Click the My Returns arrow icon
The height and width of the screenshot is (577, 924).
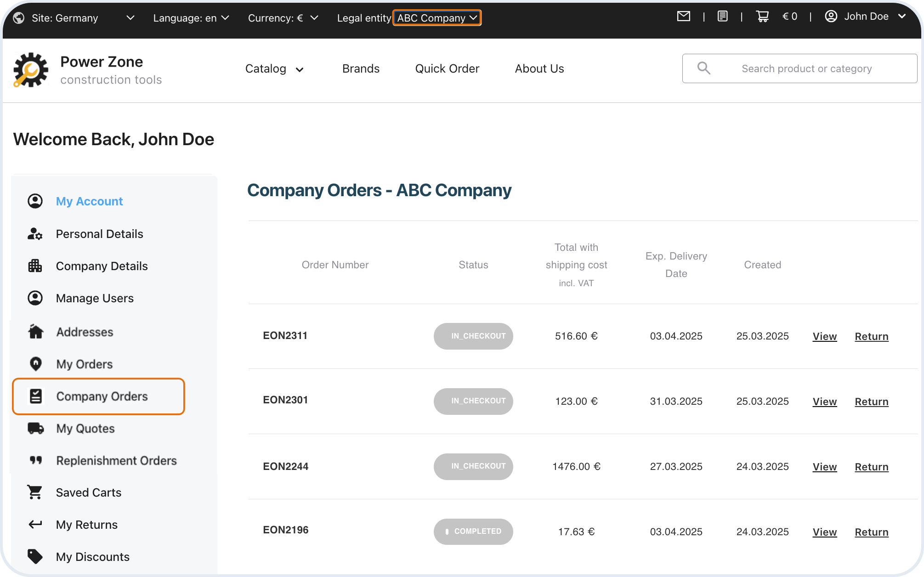pyautogui.click(x=35, y=525)
